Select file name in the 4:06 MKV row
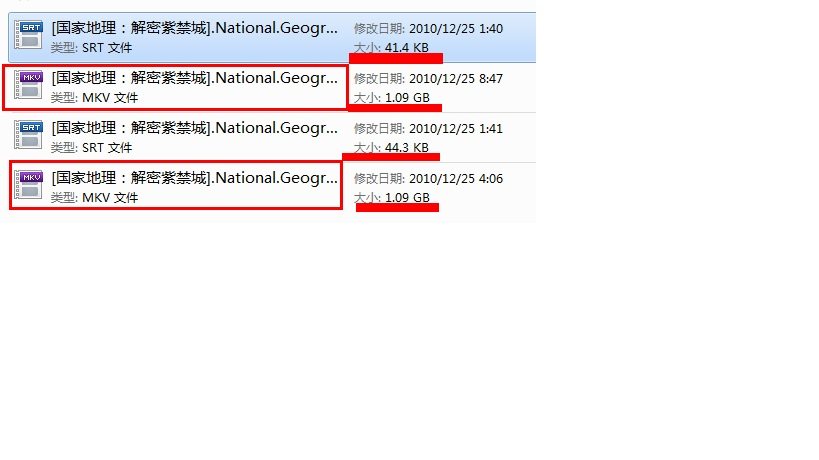819x460 pixels. (194, 178)
